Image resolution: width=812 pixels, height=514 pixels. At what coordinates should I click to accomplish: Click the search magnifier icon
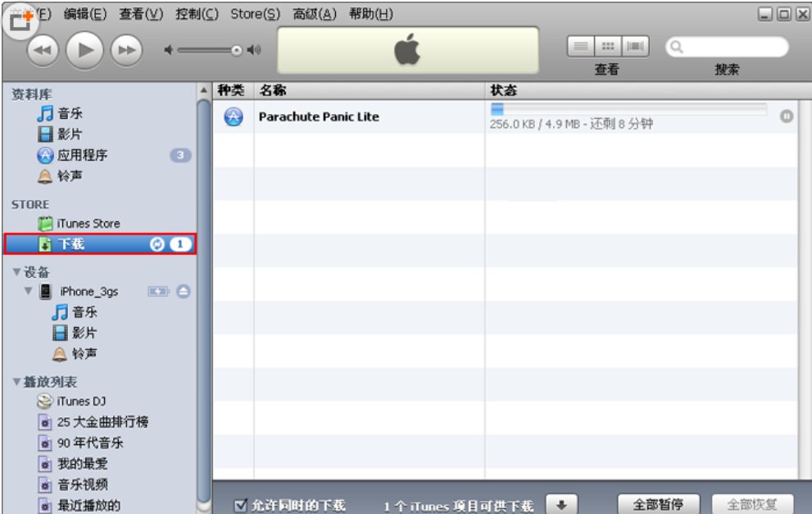click(676, 48)
